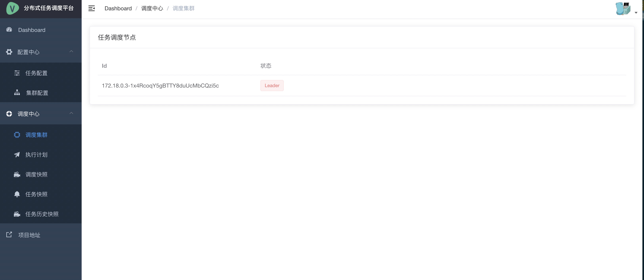Image resolution: width=644 pixels, height=280 pixels.
Task: Click the paper plane icon for 执行计划
Action: (x=17, y=155)
